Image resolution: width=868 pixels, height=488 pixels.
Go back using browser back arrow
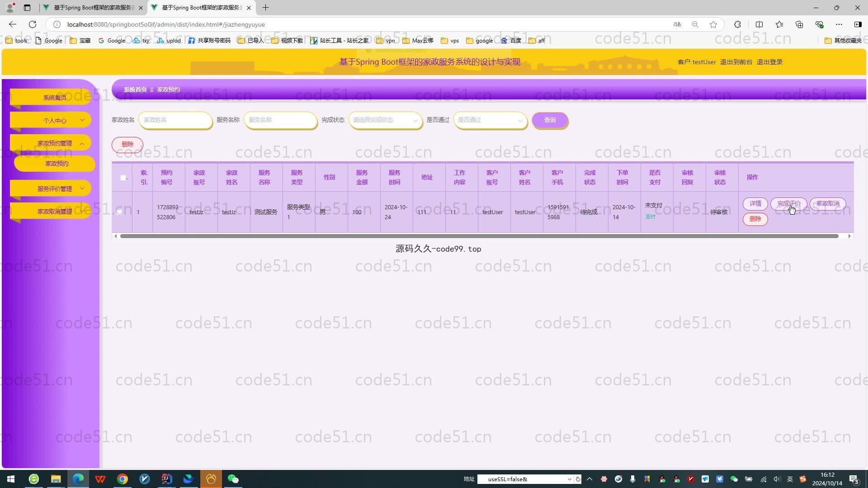(x=13, y=24)
